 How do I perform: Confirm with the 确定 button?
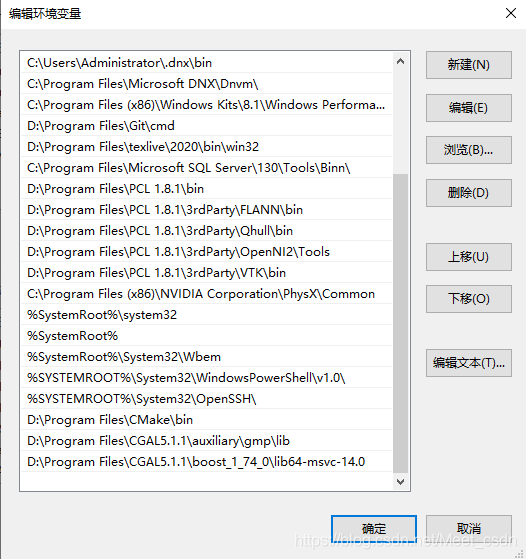[374, 529]
